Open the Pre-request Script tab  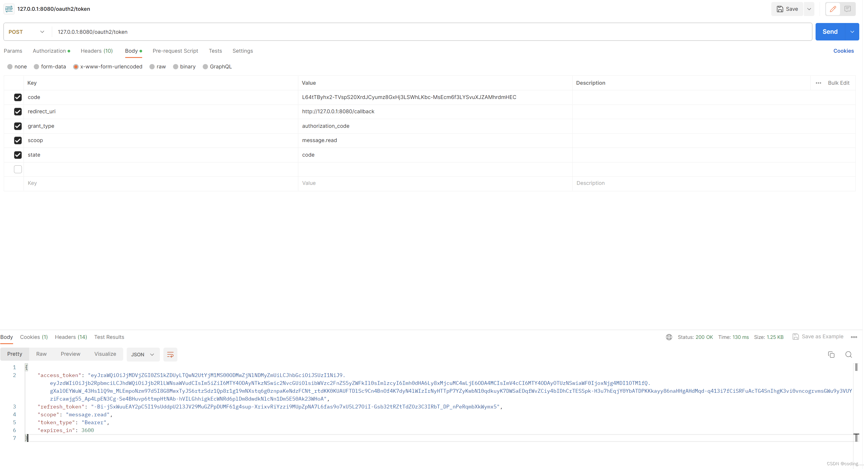click(x=175, y=51)
